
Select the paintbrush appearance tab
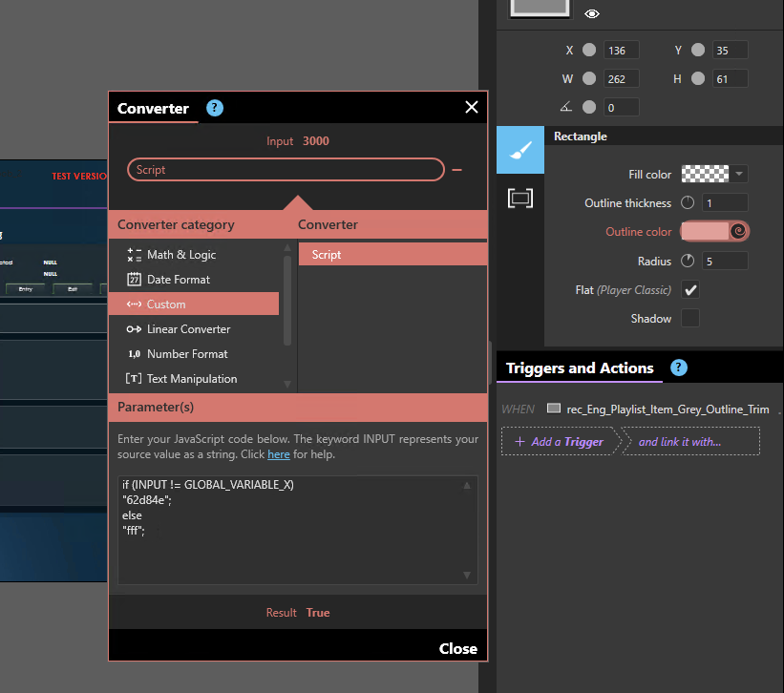click(520, 151)
